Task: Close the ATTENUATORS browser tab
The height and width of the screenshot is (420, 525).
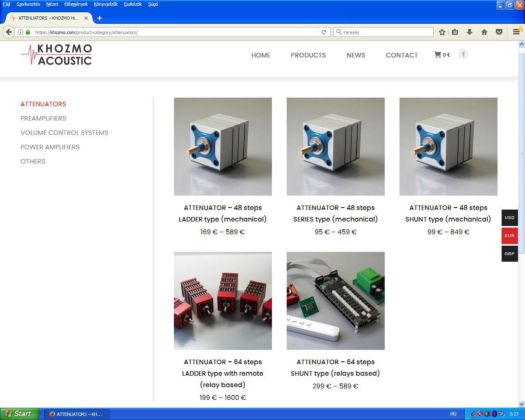Action: point(87,18)
